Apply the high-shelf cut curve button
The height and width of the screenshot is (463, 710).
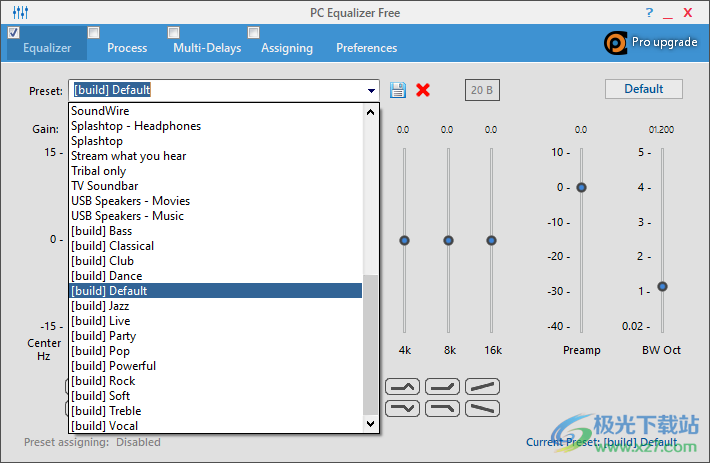[442, 408]
